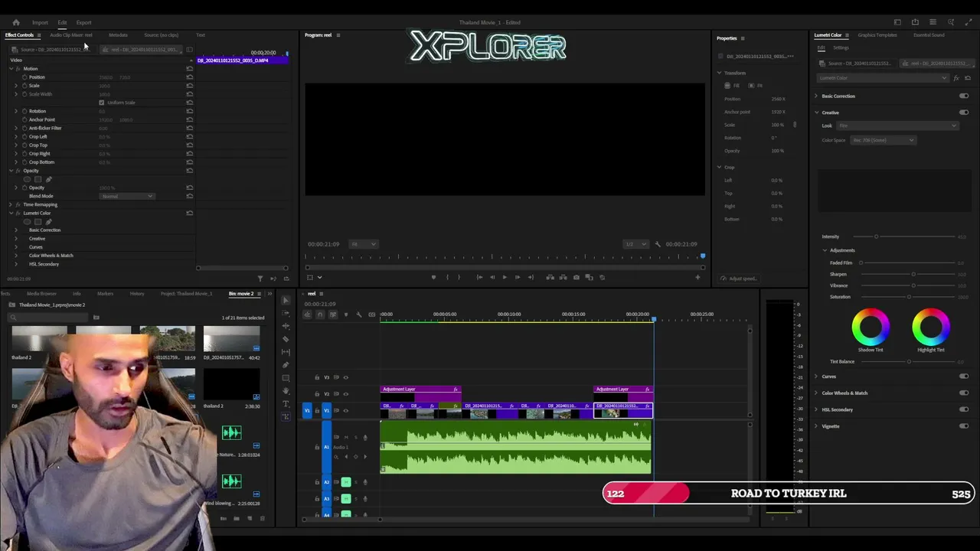Screen dimensions: 980x551
Task: Unmute the A2 audio track
Action: [346, 481]
